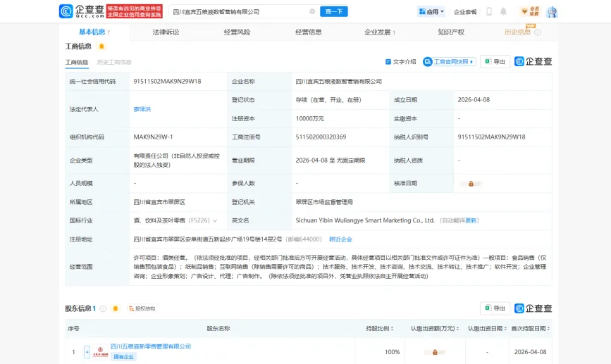The image size is (611, 364).
Task: Click the info icon beside 历史信息
Action: point(537,32)
